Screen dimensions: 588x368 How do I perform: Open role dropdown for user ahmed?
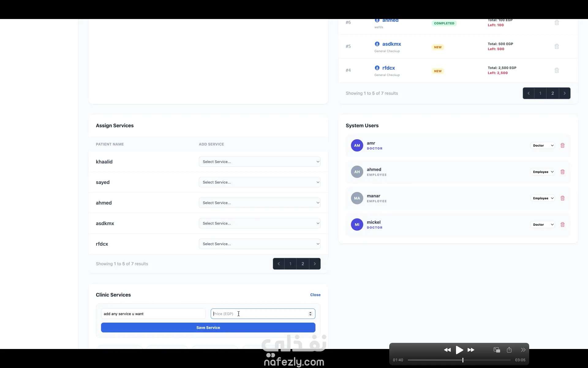pos(543,172)
